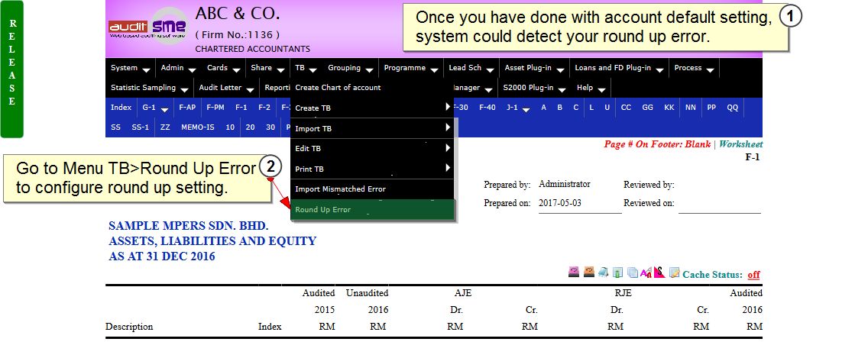Toggle Cache Status off link
This screenshot has width=868, height=358.
753,275
